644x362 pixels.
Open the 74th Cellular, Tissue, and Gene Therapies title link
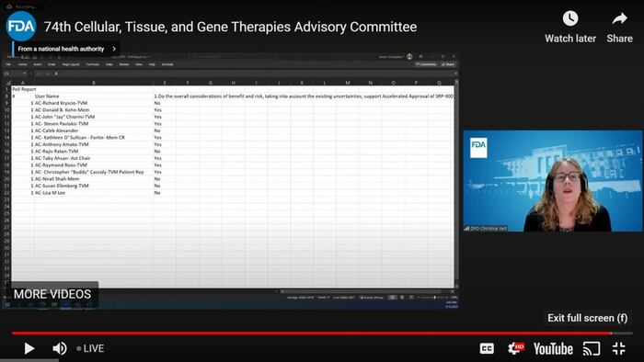(x=230, y=27)
